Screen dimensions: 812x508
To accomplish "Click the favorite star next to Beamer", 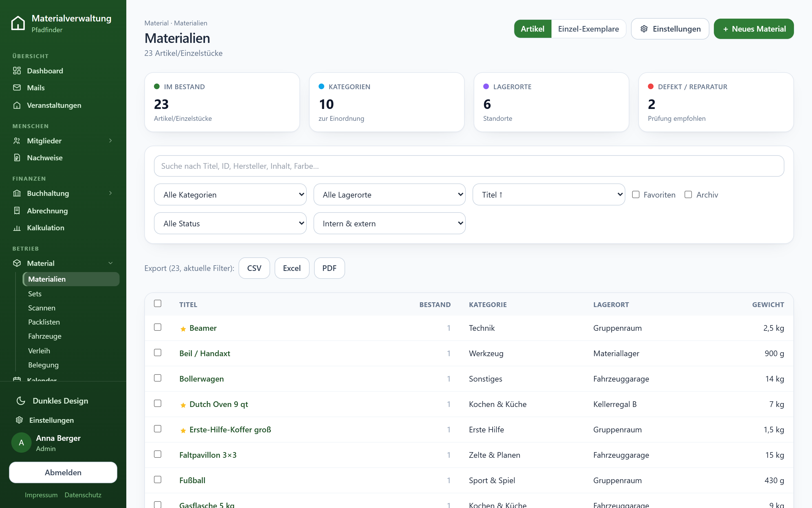I will [x=183, y=329].
